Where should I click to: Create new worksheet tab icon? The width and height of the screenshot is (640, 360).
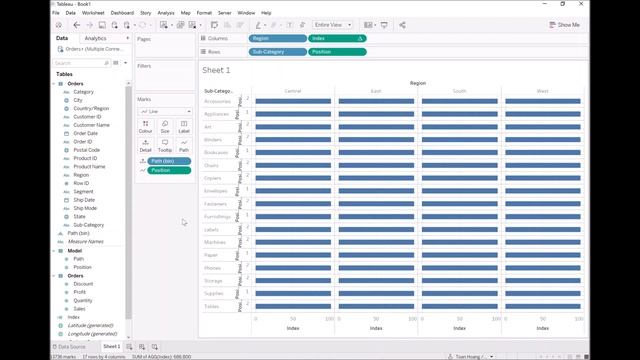129,347
